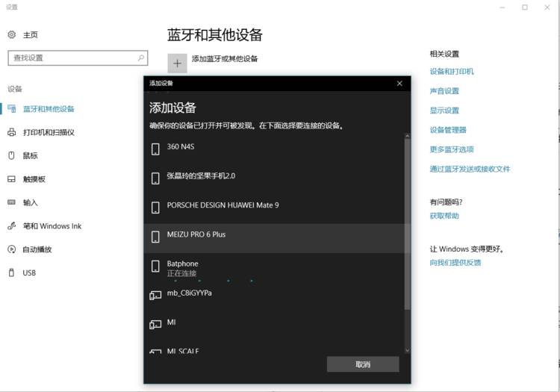Click the autoplay icon beside 自动播放
Viewport: 560px width, 392px height.
[x=12, y=249]
